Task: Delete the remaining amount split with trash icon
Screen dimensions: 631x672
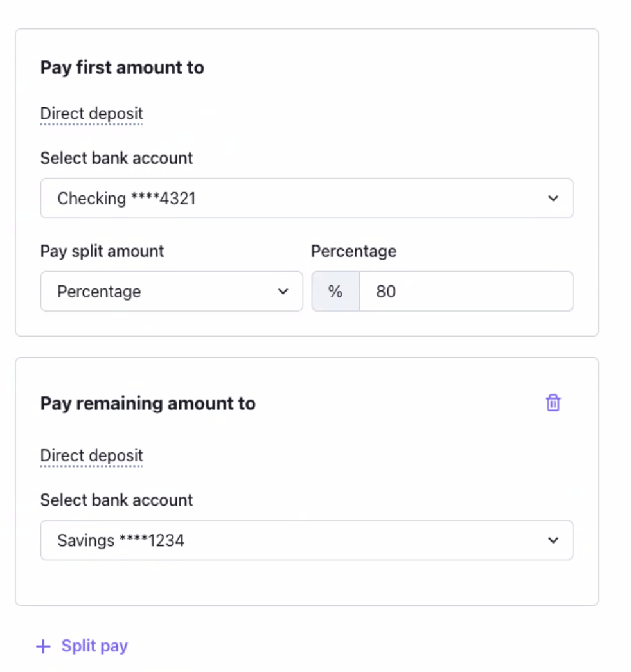Action: (553, 403)
